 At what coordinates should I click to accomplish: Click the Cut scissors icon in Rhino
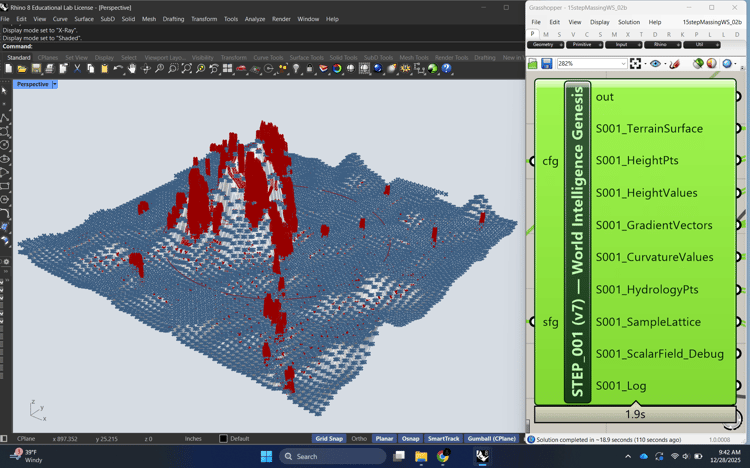point(77,69)
